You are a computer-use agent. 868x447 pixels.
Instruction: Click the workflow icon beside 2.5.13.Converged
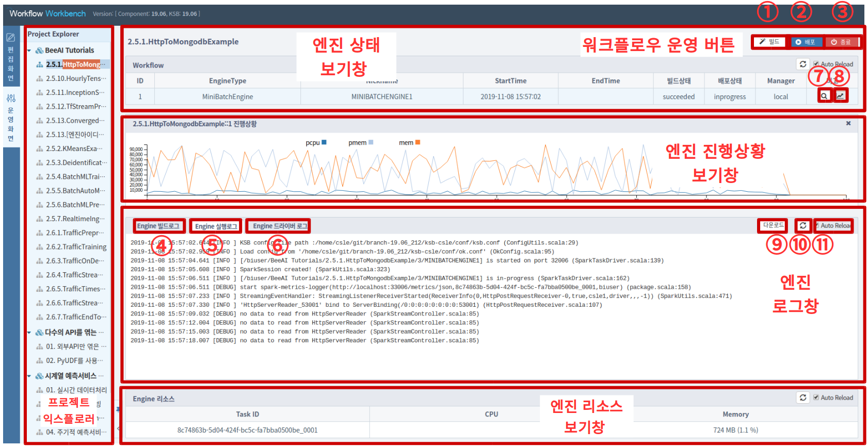coord(40,121)
